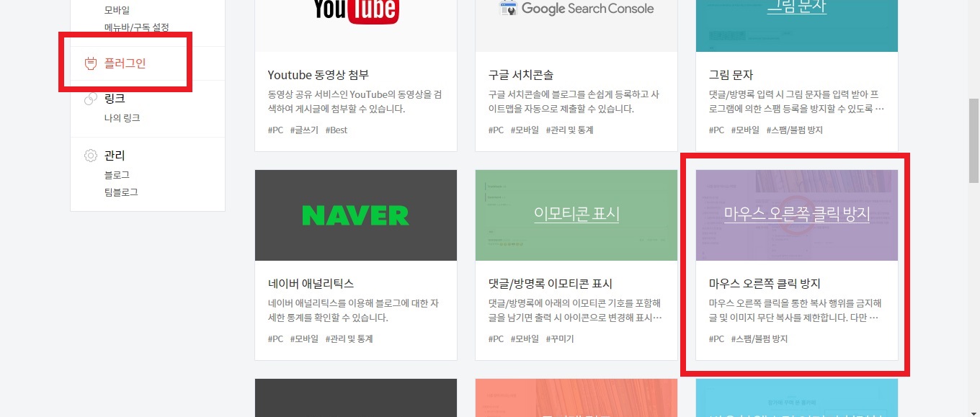Go to 나의 링크
The width and height of the screenshot is (980, 417).
click(122, 117)
